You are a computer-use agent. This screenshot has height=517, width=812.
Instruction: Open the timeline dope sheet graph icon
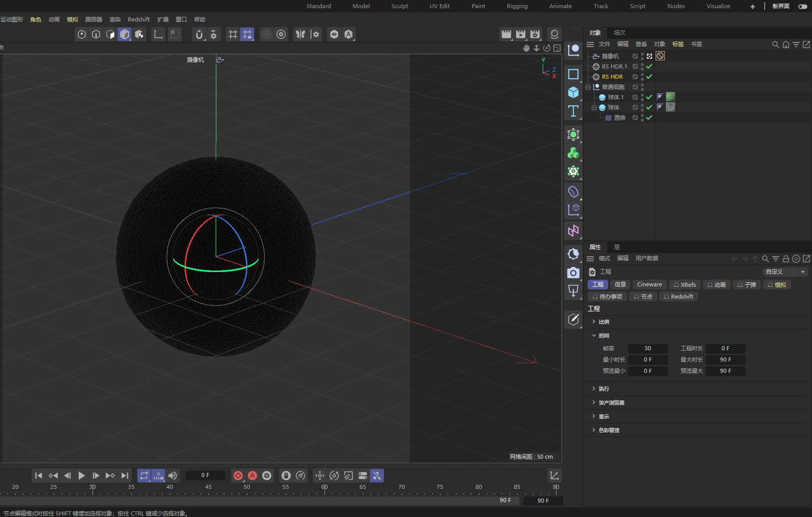[x=554, y=476]
